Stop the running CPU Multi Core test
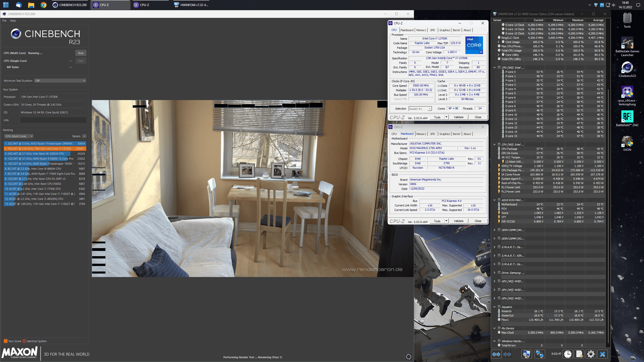 coord(81,53)
